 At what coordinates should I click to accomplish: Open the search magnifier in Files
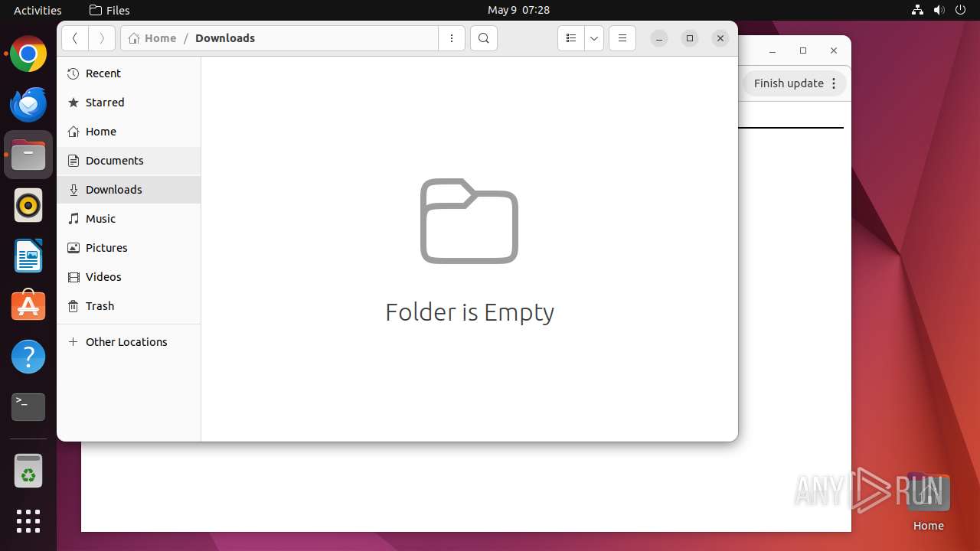tap(484, 38)
